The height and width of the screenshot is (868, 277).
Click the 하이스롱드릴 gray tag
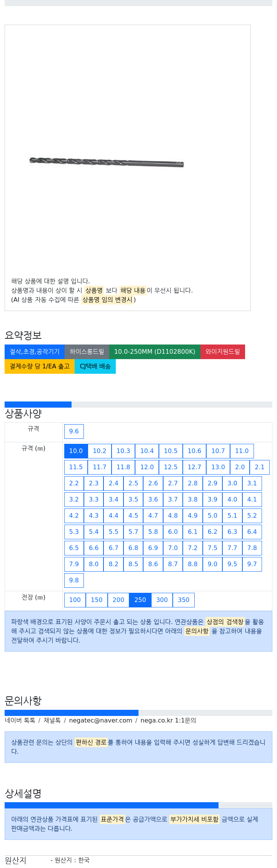[x=87, y=351]
